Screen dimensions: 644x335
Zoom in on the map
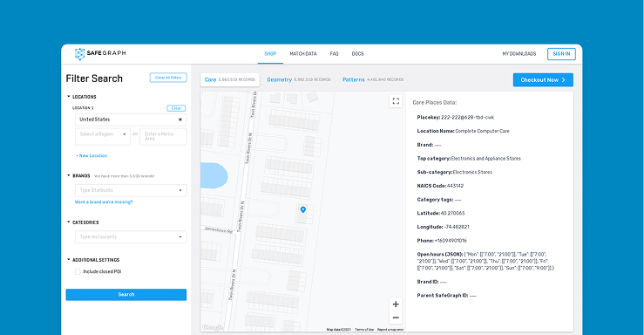(396, 304)
